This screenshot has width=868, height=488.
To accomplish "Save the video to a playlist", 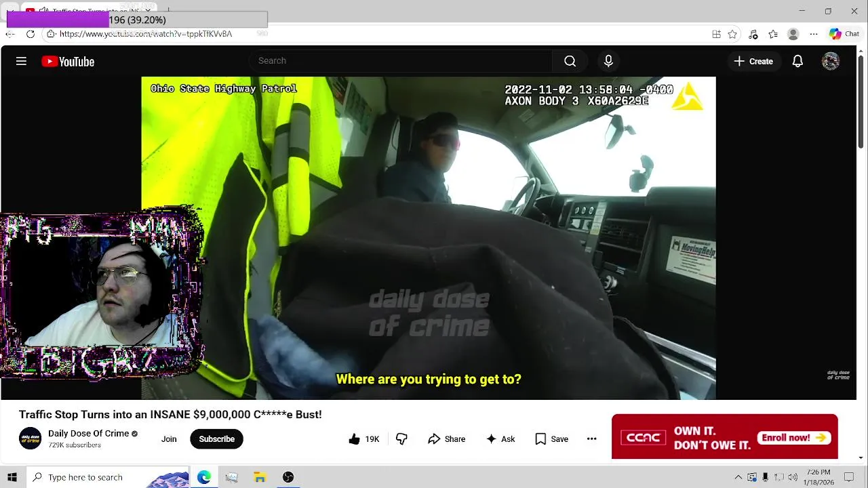I will (x=551, y=439).
